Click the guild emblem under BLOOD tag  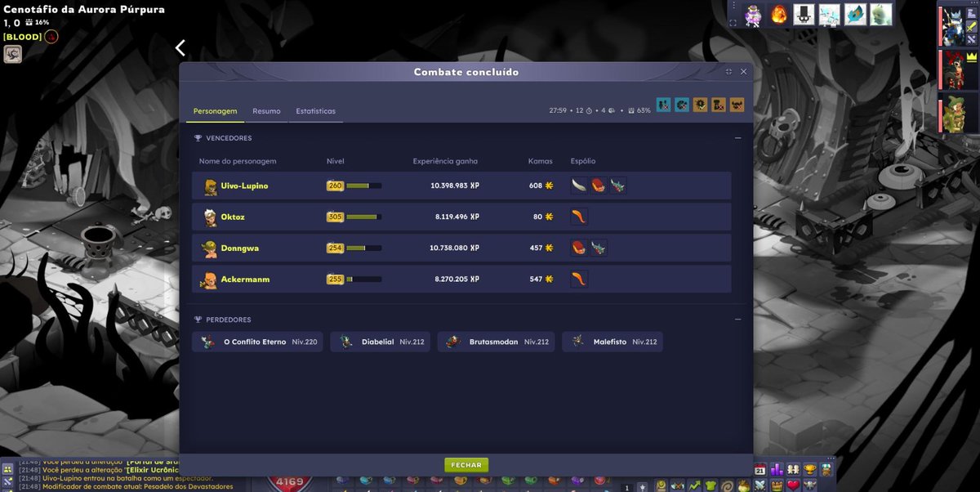pyautogui.click(x=11, y=54)
